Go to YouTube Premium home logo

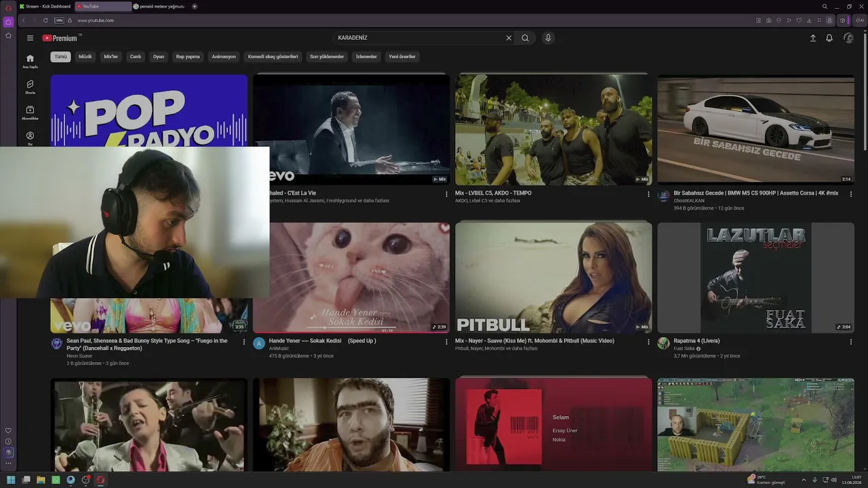61,38
